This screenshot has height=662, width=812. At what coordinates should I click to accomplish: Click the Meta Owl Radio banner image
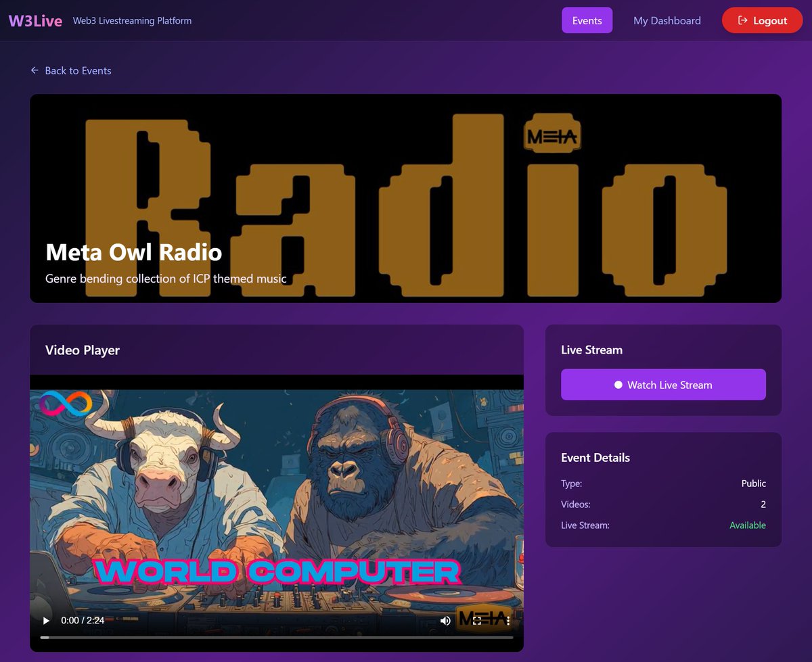pos(405,198)
